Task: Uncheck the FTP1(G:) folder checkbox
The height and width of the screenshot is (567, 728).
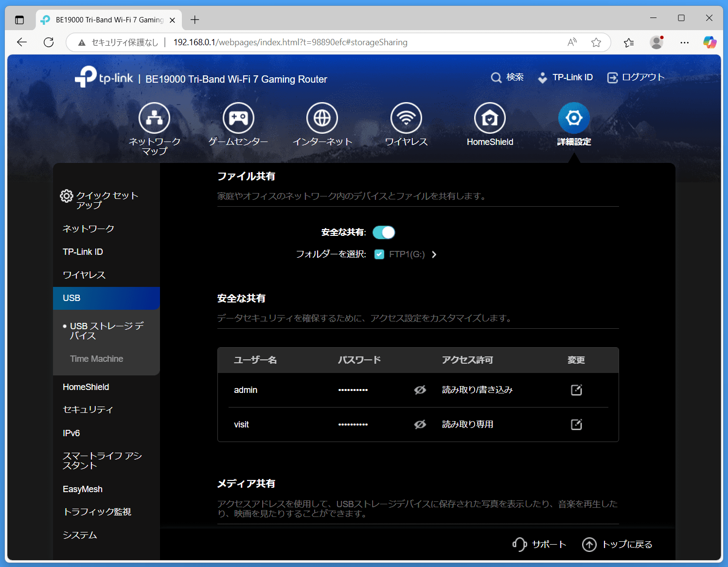Action: click(379, 254)
